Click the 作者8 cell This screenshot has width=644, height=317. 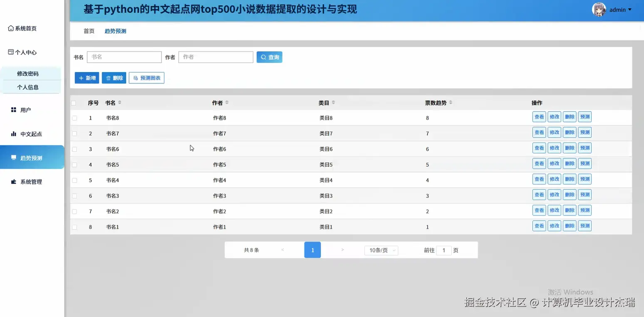pos(220,118)
